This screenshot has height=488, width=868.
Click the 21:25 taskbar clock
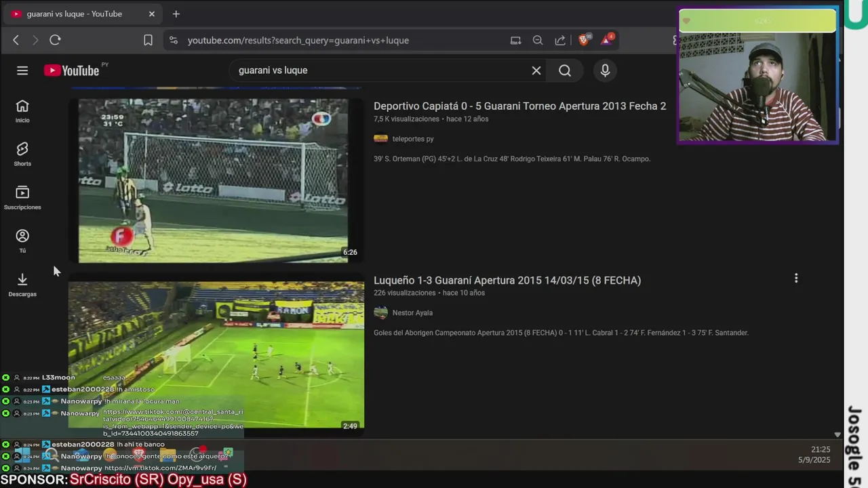(821, 449)
